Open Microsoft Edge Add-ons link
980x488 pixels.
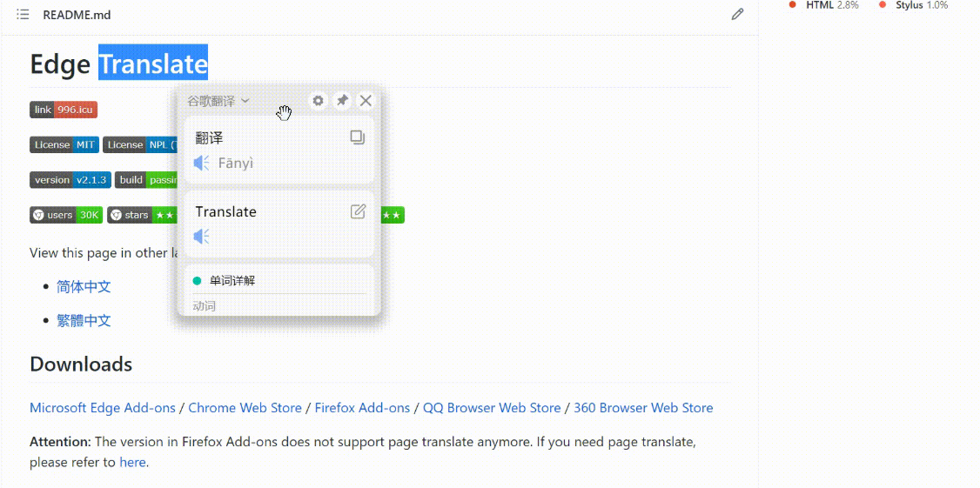point(103,408)
